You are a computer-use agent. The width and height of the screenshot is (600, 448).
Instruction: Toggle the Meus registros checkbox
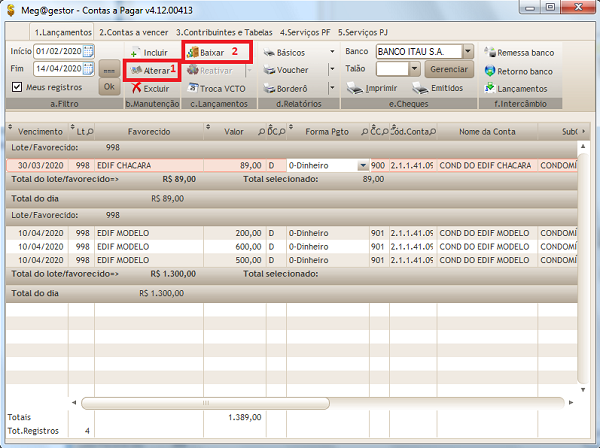point(17,87)
